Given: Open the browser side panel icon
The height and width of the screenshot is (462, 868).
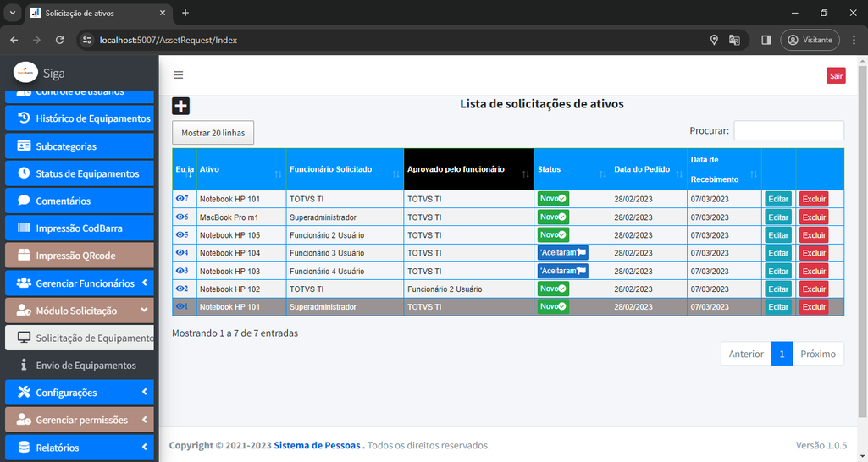Looking at the screenshot, I should tap(766, 40).
